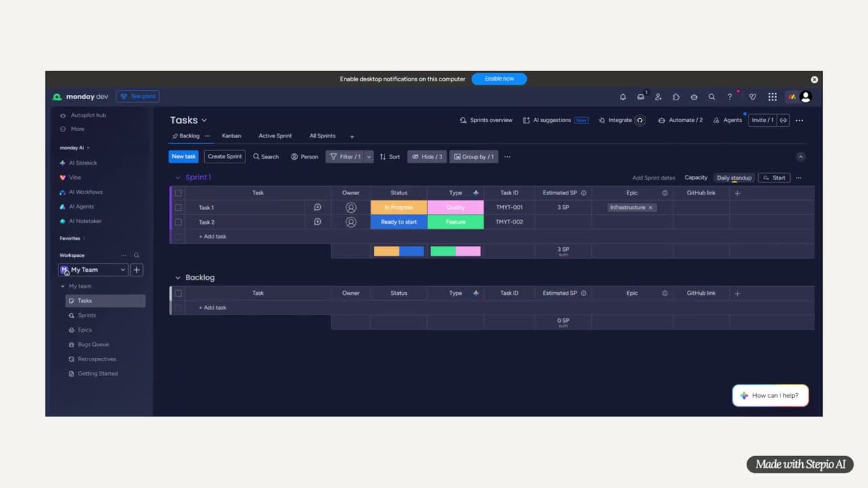Click the How can I help chat box

(x=770, y=396)
